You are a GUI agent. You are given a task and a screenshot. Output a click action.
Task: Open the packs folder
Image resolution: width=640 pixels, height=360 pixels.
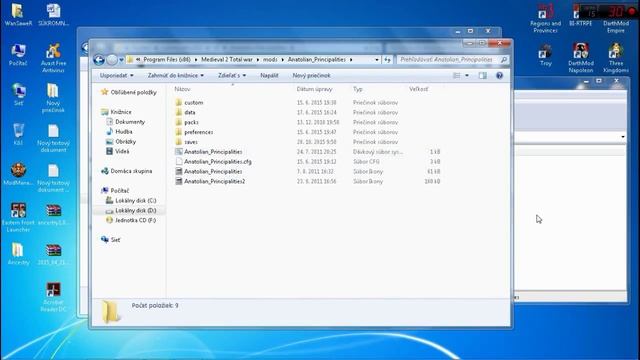coord(191,122)
